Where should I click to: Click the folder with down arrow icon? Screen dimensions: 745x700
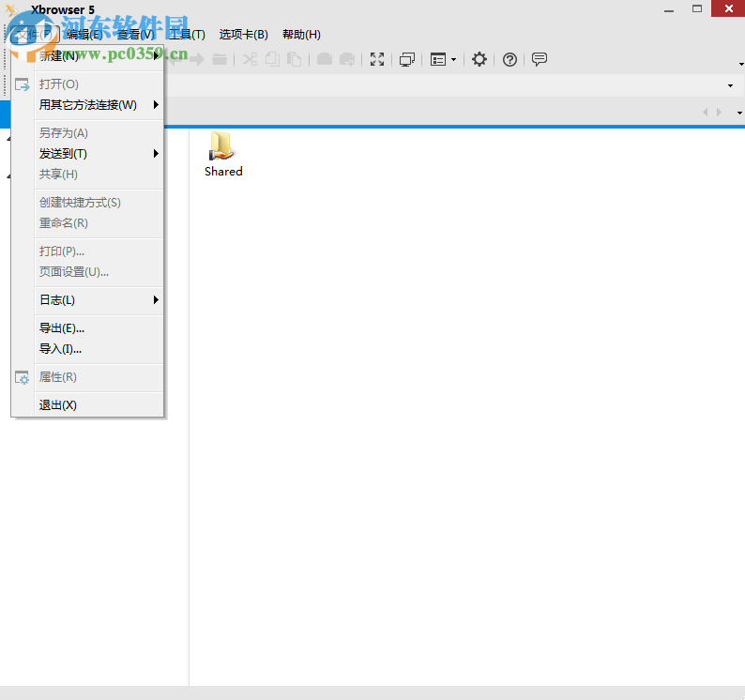coord(347,59)
